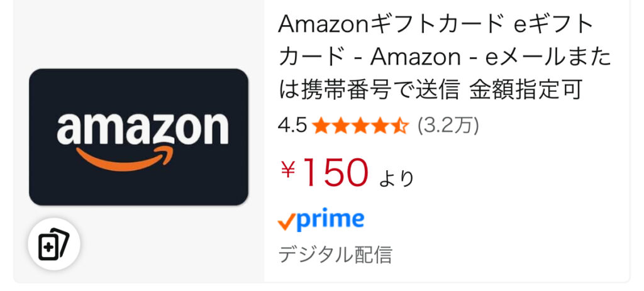Click the half-filled fifth star
Screen dimensions: 644x291
pos(400,126)
